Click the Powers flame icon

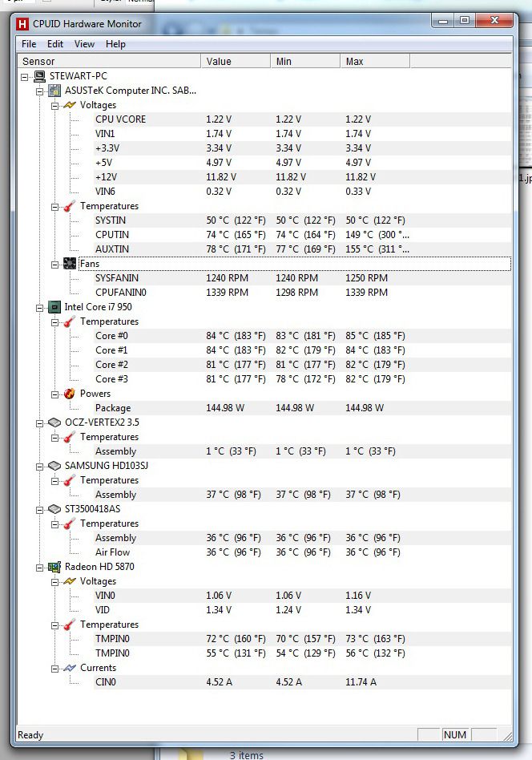click(x=70, y=394)
